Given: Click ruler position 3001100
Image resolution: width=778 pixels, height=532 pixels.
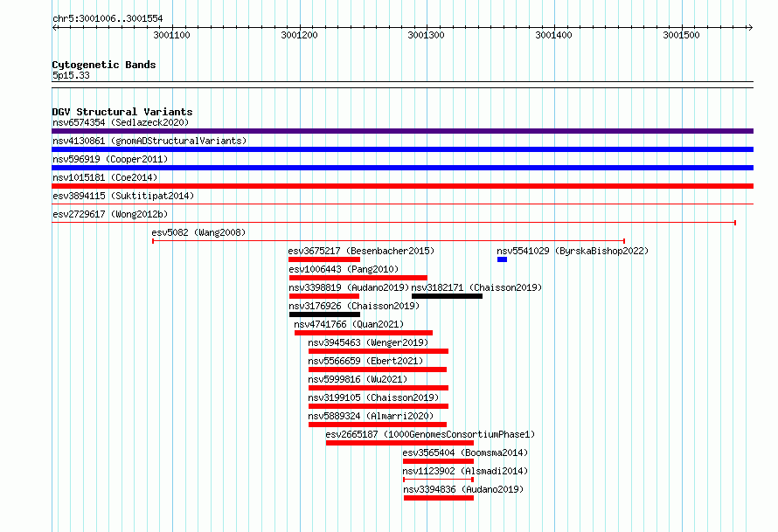Looking at the screenshot, I should tap(171, 35).
